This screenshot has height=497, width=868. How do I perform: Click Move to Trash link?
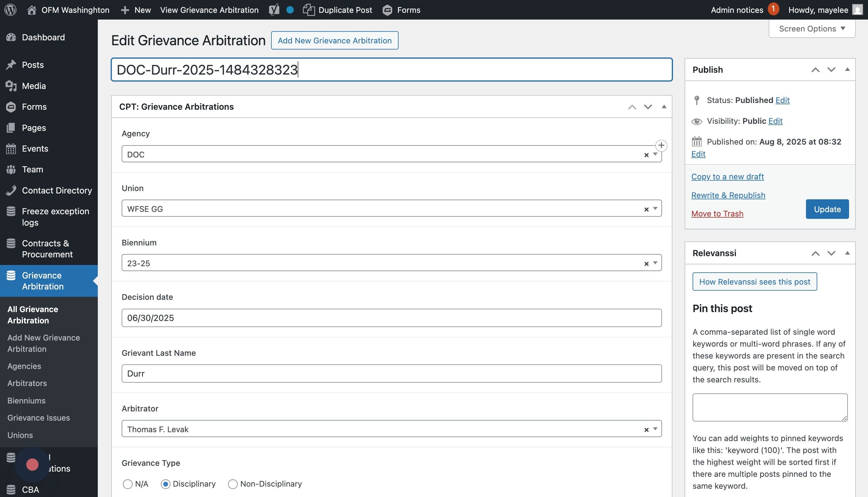coord(717,213)
